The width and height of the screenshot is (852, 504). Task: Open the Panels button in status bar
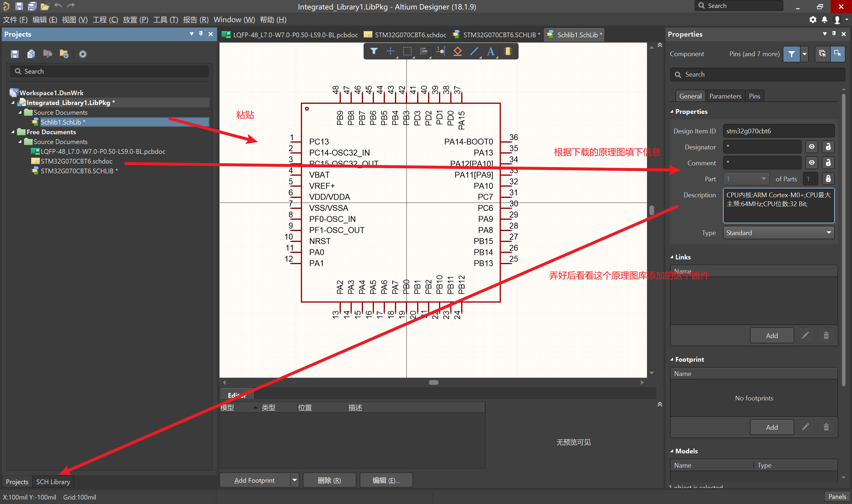837,497
